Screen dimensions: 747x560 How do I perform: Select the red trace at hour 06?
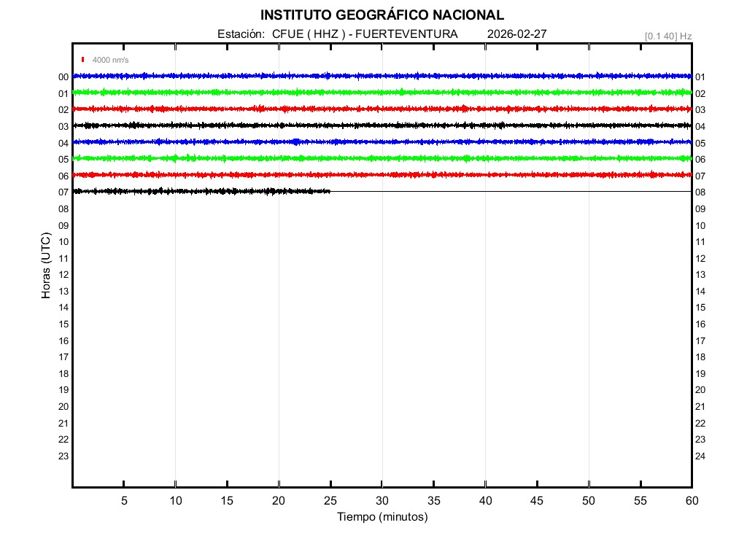pos(382,175)
